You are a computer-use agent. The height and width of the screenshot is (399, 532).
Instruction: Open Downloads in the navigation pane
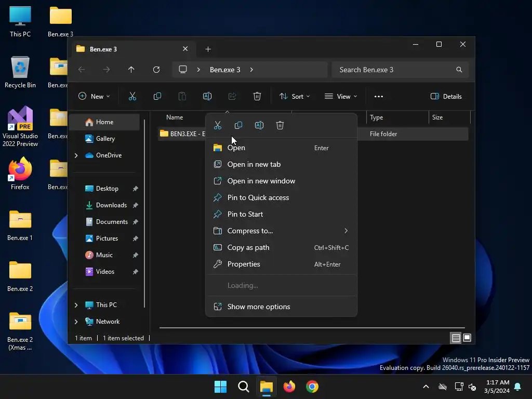click(104, 205)
